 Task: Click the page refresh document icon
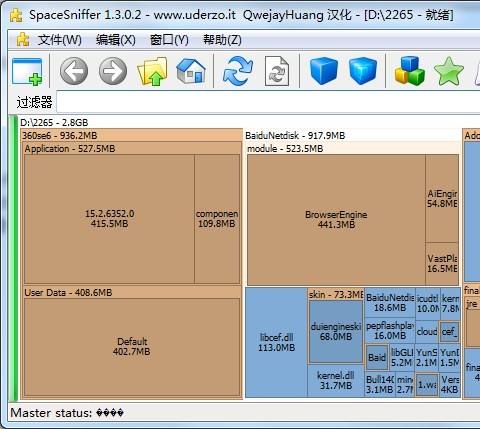click(x=277, y=71)
